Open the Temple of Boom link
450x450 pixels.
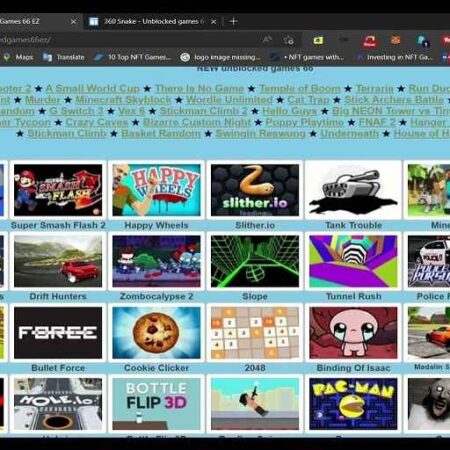coord(300,89)
